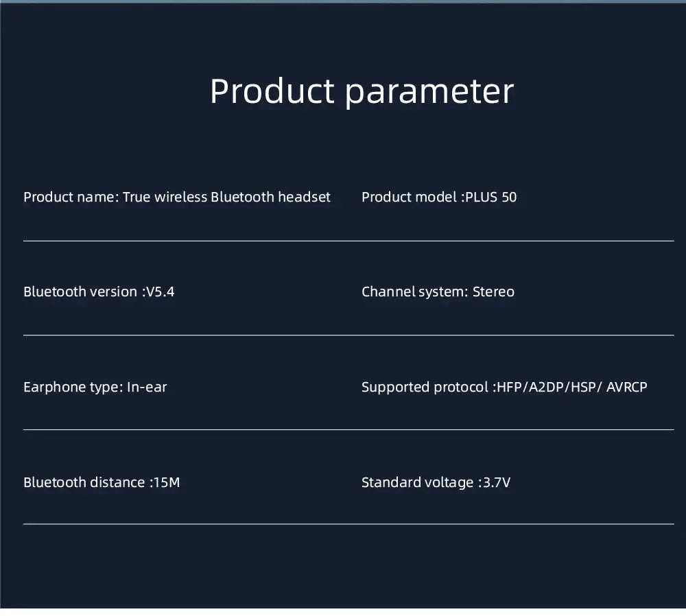Click the HFP/A2DP/HSP/AVRCP protocol text
This screenshot has height=616, width=686.
click(572, 387)
